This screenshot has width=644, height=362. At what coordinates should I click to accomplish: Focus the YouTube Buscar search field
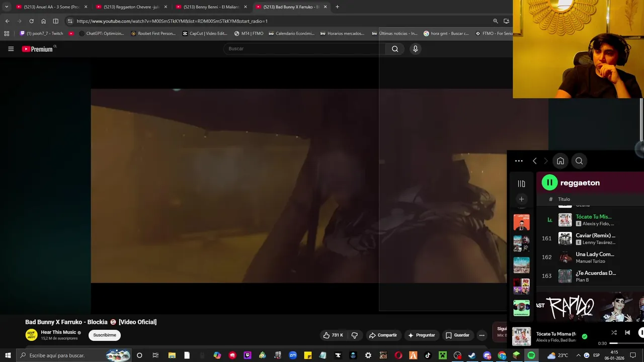(304, 49)
